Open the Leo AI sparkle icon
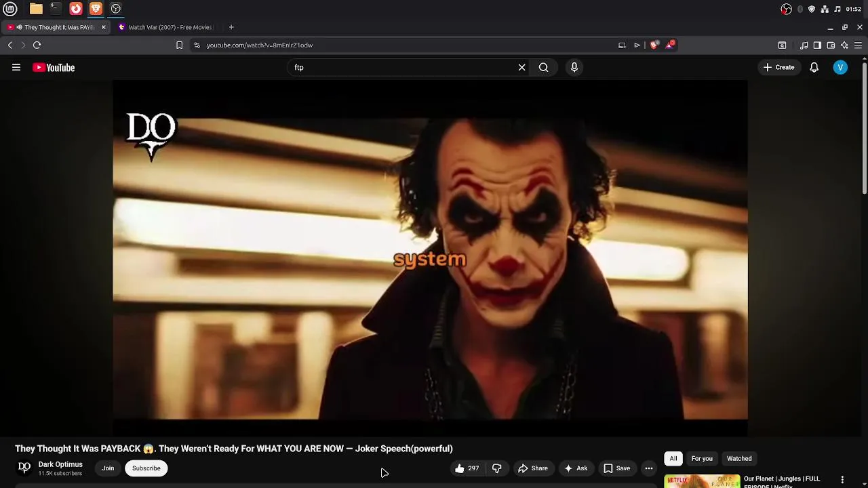 (844, 45)
